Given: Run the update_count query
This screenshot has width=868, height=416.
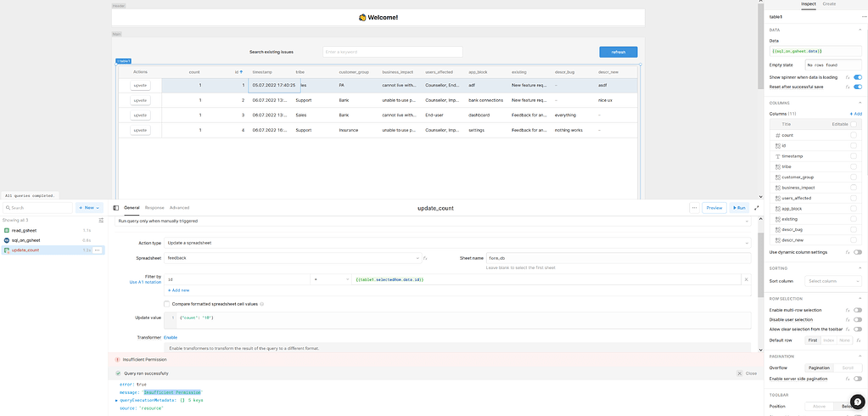Looking at the screenshot, I should [x=739, y=207].
